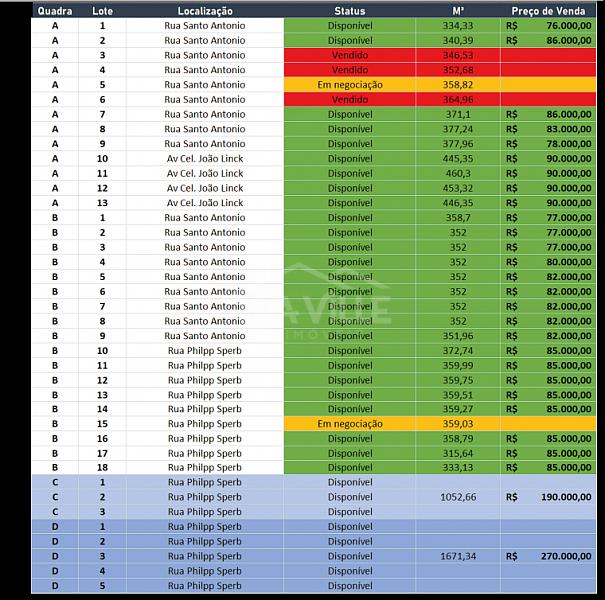The width and height of the screenshot is (605, 600).
Task: Click the area value 460,3
Action: click(x=458, y=173)
